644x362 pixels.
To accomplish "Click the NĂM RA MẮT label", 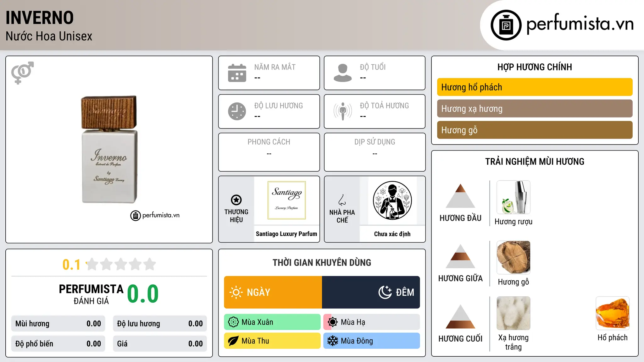I will pos(275,67).
